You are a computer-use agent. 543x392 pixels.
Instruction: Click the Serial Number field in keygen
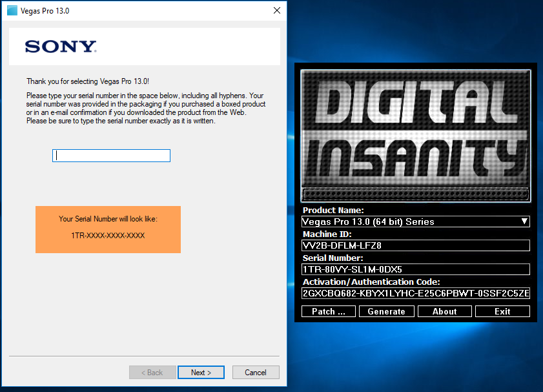[416, 269]
